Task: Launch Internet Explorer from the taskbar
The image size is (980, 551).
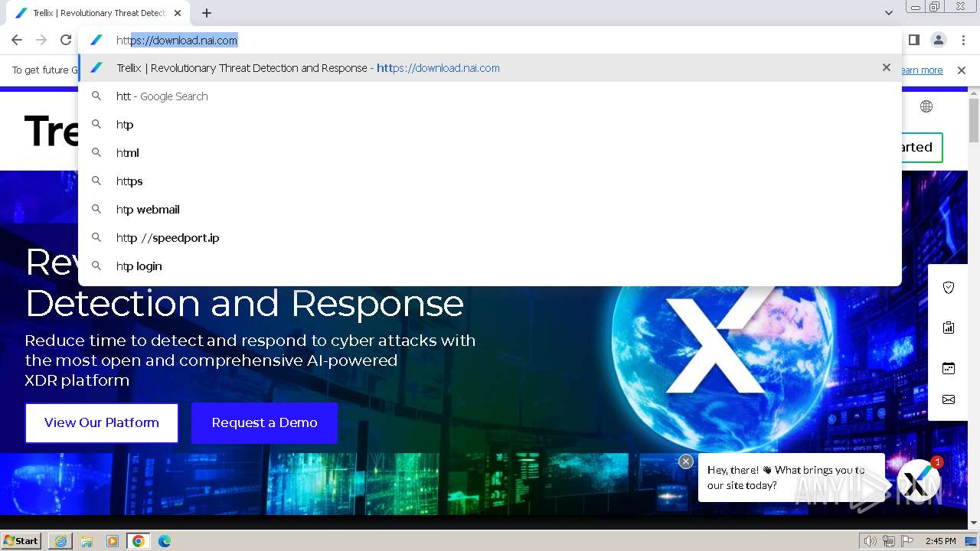Action: [60, 541]
